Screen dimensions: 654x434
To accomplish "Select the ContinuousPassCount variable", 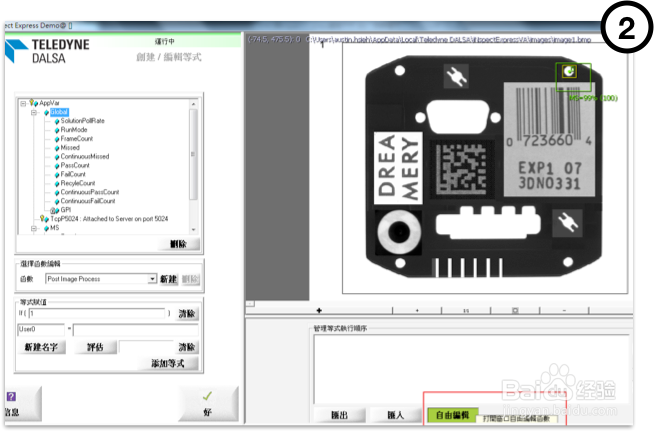I will pos(90,192).
